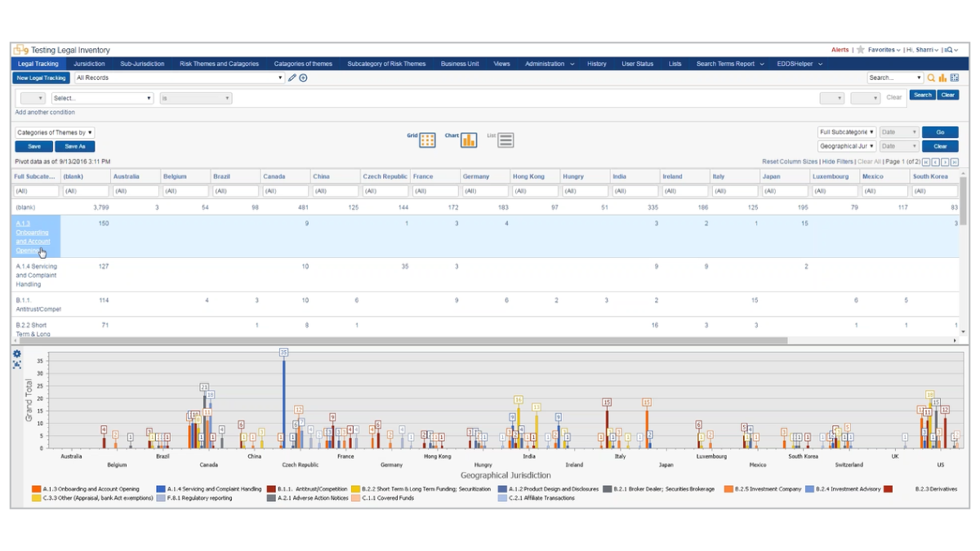Click the orange magnifier search icon

tap(931, 78)
